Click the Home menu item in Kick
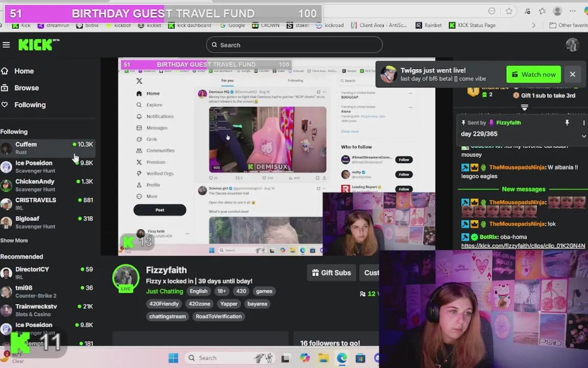Screen dimensions: 588x368 click(x=24, y=71)
